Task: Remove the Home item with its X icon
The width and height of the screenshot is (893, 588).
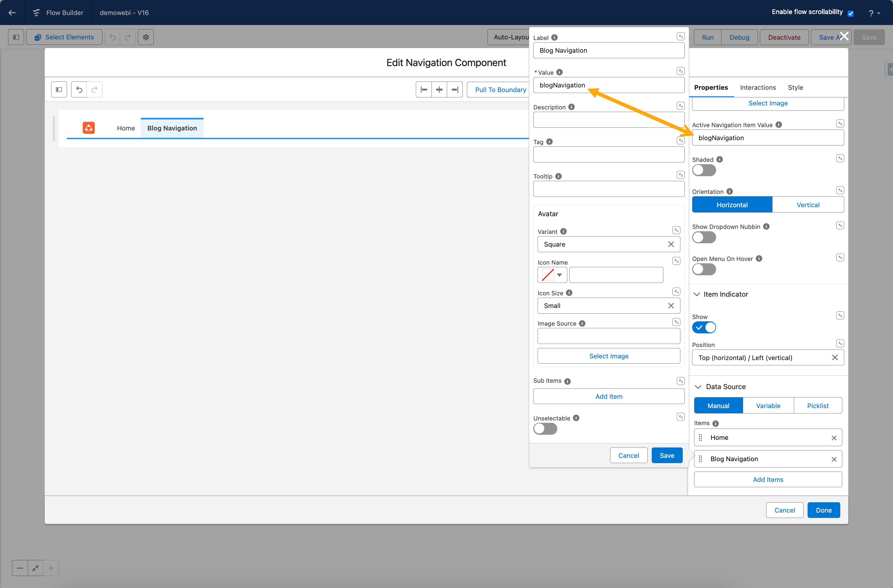Action: tap(834, 438)
